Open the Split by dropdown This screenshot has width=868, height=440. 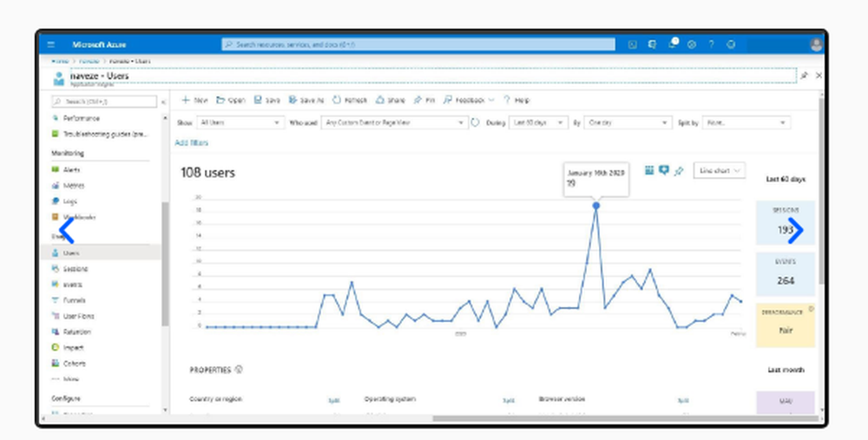pyautogui.click(x=746, y=123)
